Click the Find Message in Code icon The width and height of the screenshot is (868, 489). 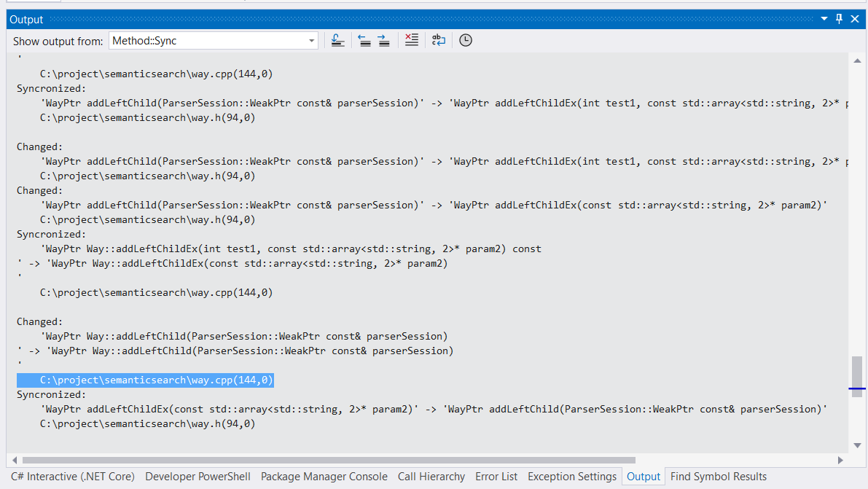[337, 41]
